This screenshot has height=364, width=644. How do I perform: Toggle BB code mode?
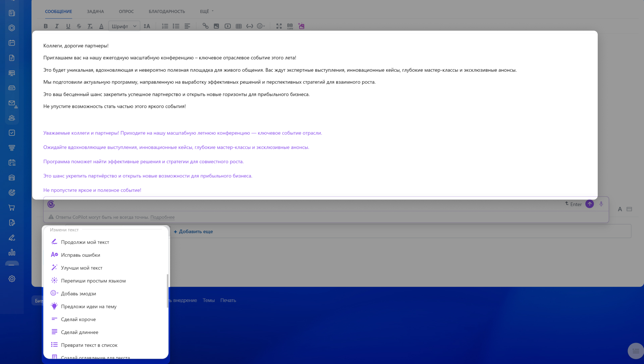(x=290, y=26)
